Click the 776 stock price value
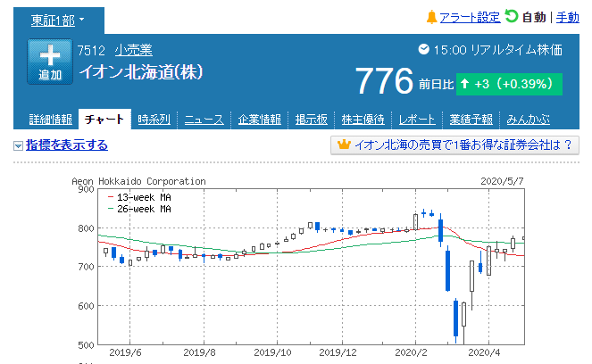Viewport: 592px width, 364px height. pyautogui.click(x=384, y=80)
